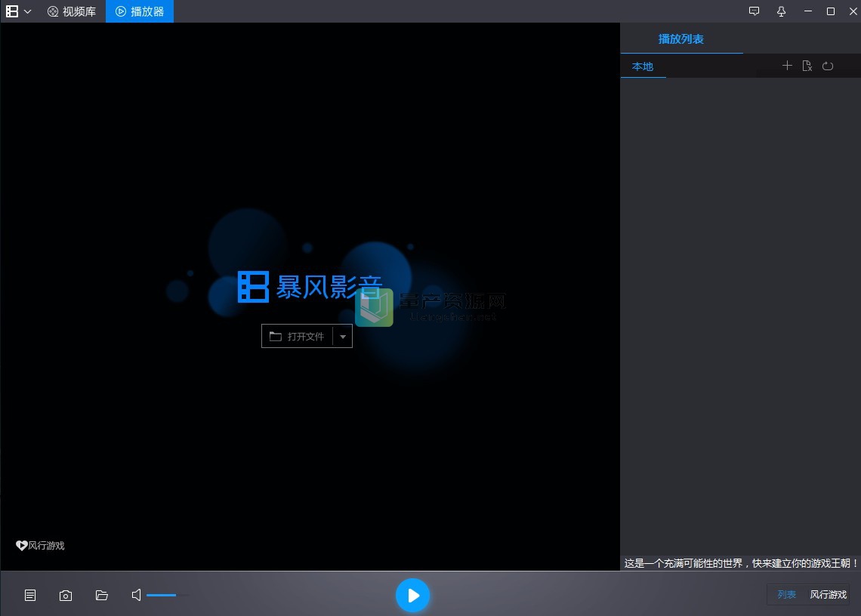Viewport: 861px width, 616px height.
Task: Expand the main menu chevron arrow
Action: pyautogui.click(x=27, y=11)
